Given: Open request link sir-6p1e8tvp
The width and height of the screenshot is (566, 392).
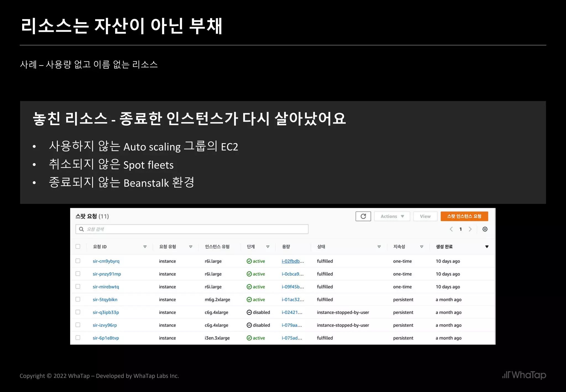Looking at the screenshot, I should coord(106,338).
